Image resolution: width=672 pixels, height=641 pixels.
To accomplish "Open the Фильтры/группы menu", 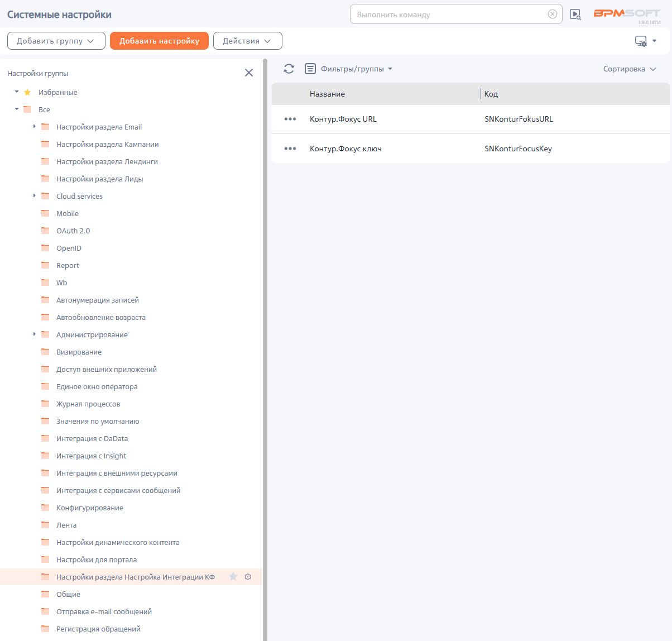I will (x=357, y=69).
